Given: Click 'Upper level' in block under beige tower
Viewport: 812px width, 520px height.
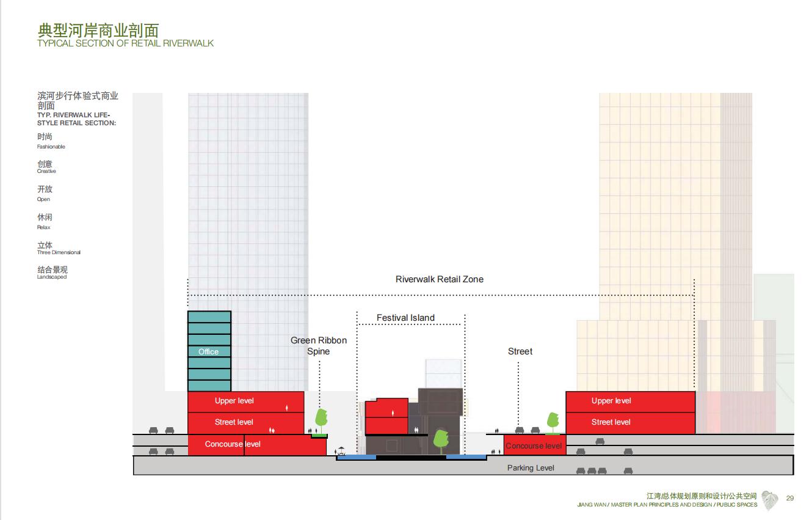Looking at the screenshot, I should 611,401.
